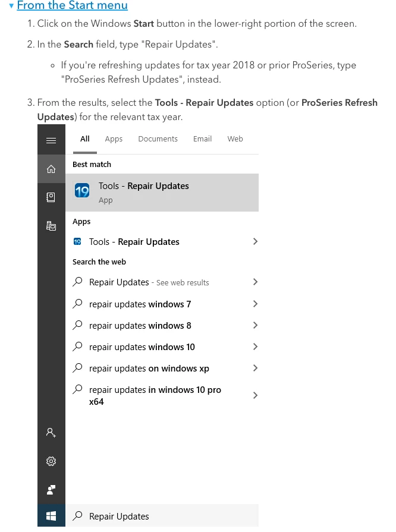Open the Email tab

[x=202, y=138]
